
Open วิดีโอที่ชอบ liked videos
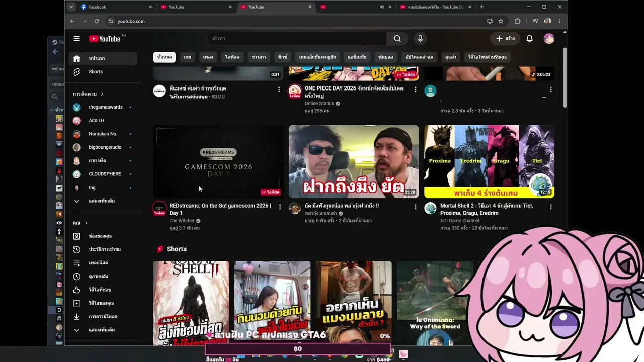coord(103,290)
